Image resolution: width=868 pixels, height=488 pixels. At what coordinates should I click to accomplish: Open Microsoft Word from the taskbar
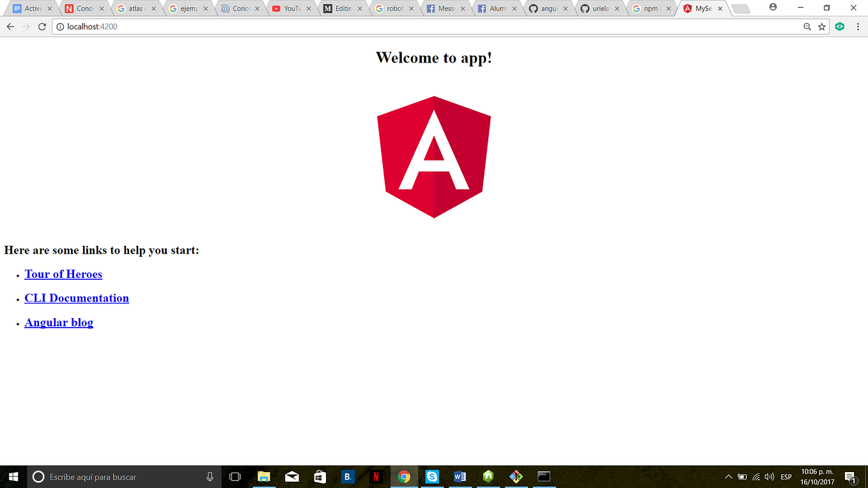point(460,477)
